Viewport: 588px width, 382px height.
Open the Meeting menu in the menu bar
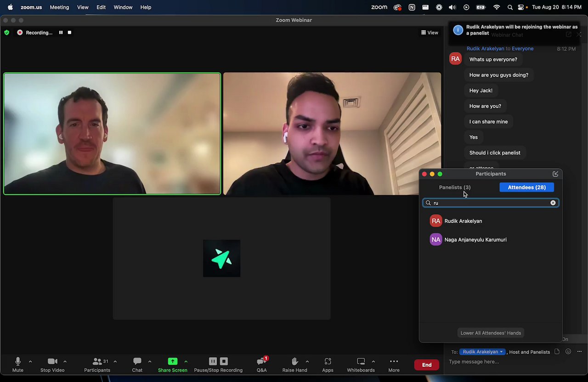tap(59, 7)
